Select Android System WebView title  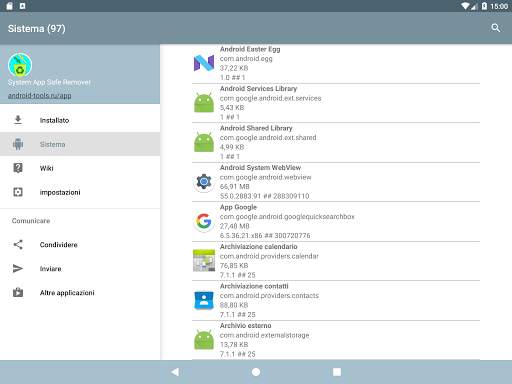[x=260, y=167]
